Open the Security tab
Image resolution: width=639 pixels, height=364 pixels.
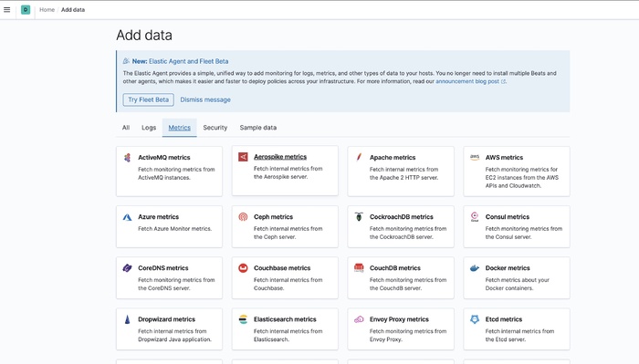215,128
